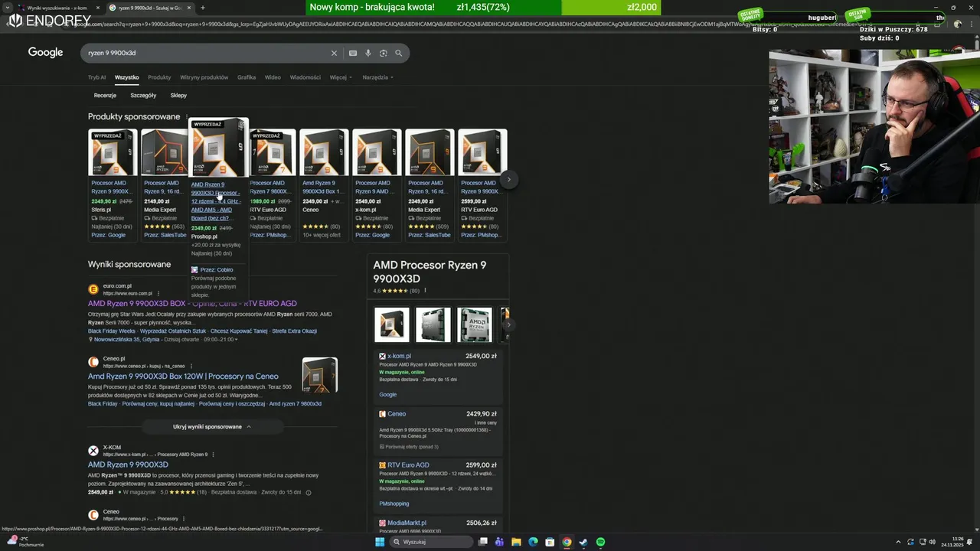Close the 'Wyniki wyszukiwania - x-kom' tab
980x551 pixels.
(97, 8)
